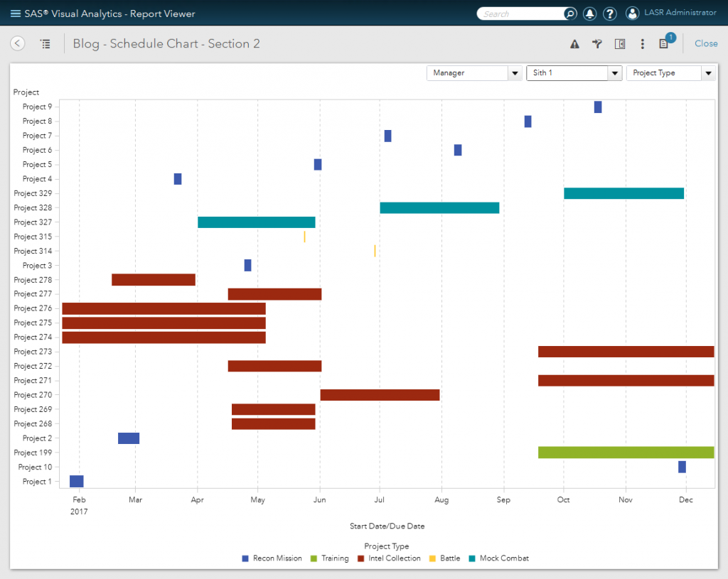
Task: Open the help icon
Action: tap(609, 13)
